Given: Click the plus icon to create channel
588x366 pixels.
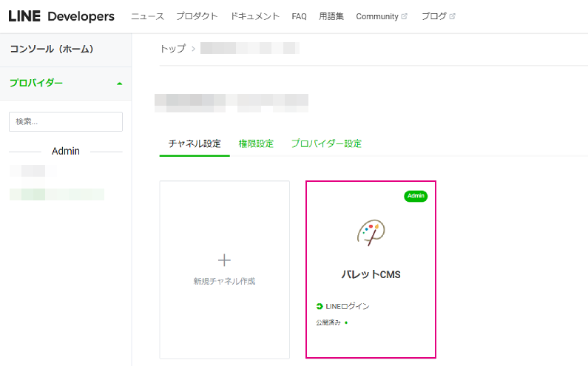Looking at the screenshot, I should [224, 260].
